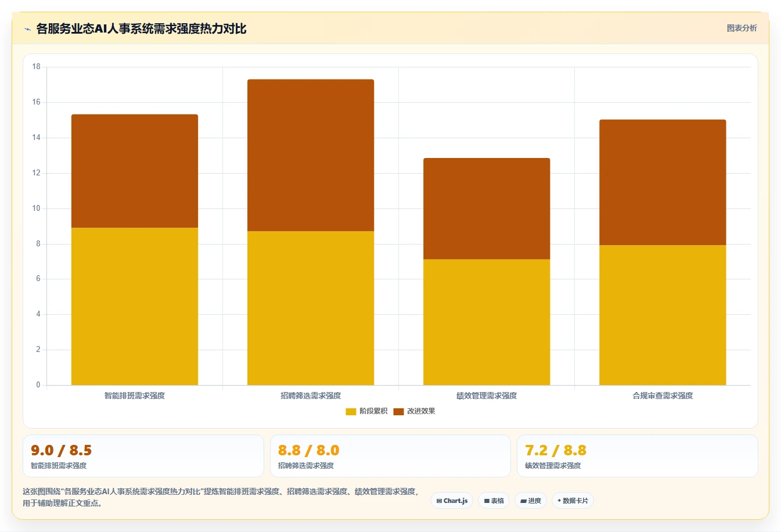Click the 合规审查需求强度 axis label
This screenshot has height=532, width=781.
click(x=663, y=396)
